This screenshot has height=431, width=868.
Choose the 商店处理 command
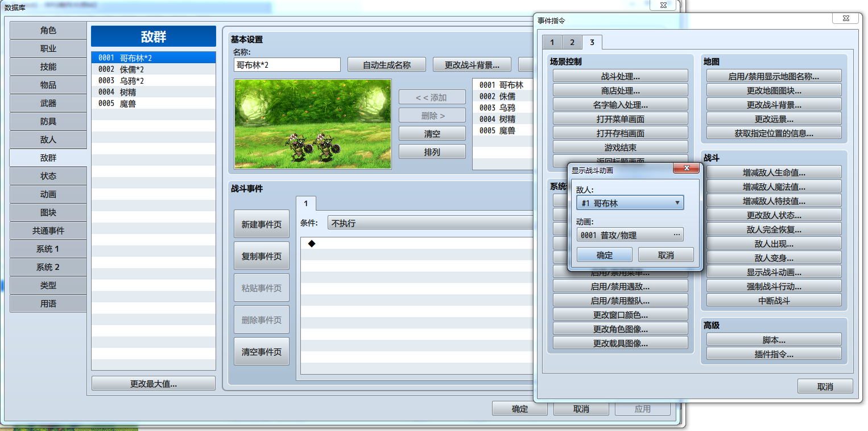[x=621, y=90]
